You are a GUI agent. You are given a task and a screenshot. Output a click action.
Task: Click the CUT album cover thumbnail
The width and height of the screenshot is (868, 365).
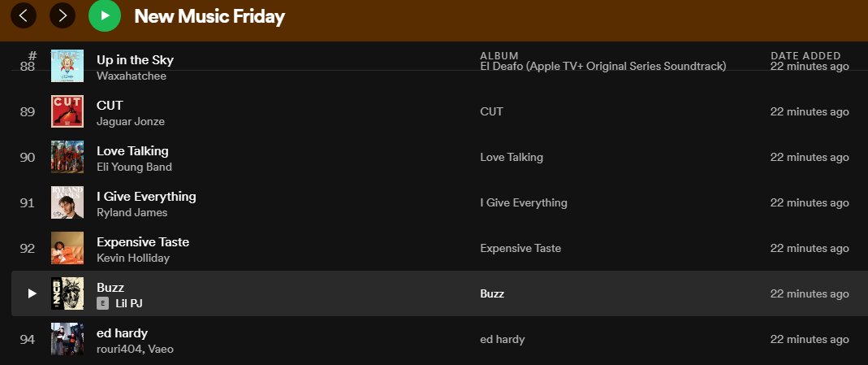[67, 111]
